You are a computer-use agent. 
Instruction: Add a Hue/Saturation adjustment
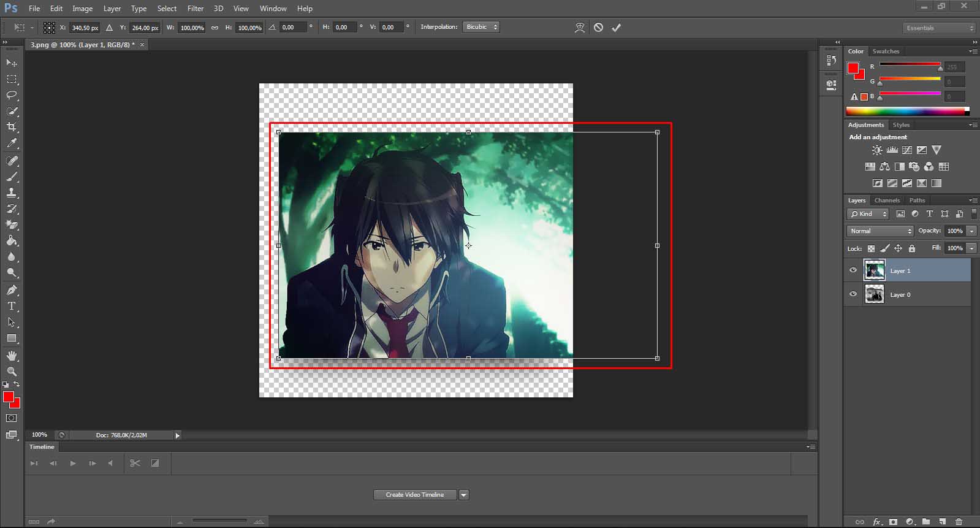coord(870,167)
